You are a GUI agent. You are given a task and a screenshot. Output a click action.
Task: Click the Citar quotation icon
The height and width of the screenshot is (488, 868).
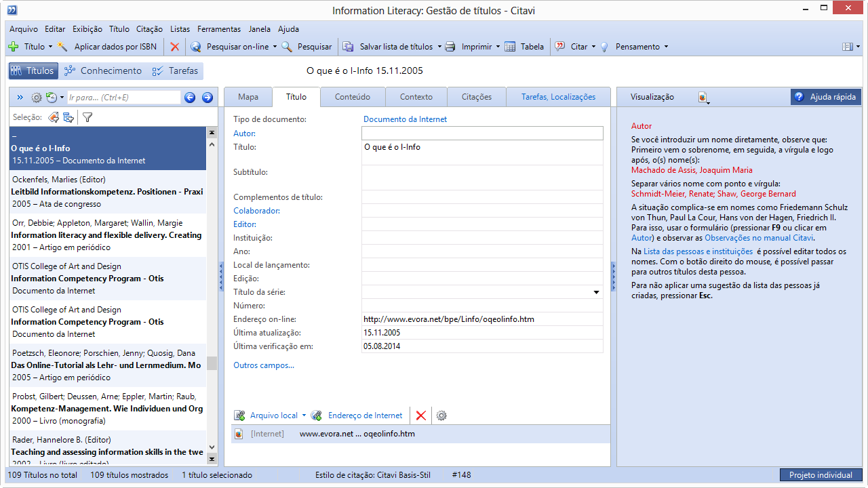pos(560,47)
